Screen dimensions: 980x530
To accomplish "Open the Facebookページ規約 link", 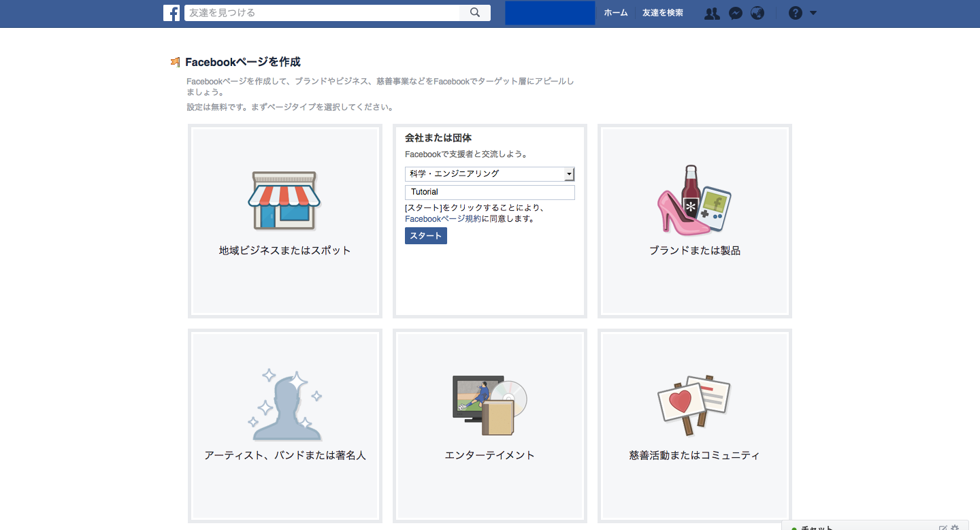I will click(x=443, y=219).
